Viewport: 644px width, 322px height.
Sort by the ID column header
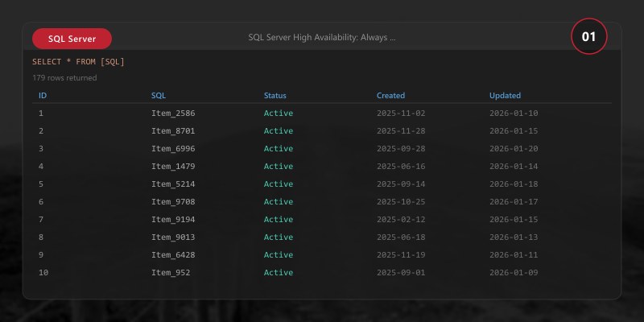click(x=43, y=95)
